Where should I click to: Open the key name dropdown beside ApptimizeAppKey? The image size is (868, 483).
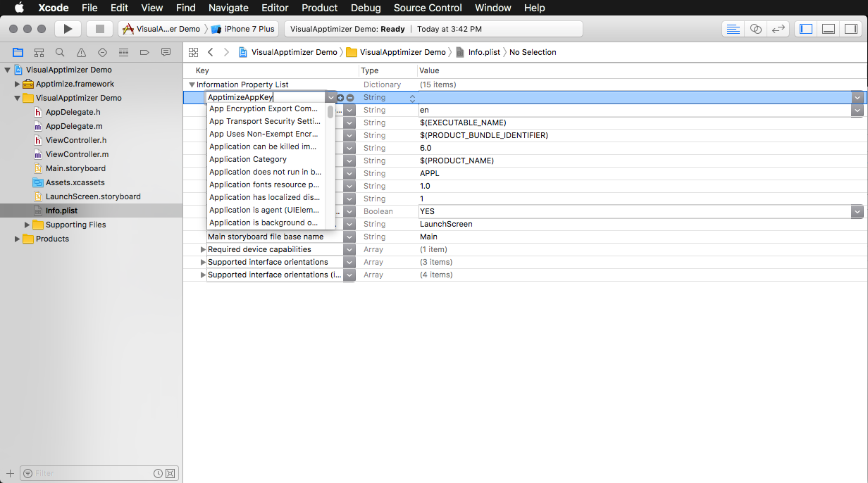click(331, 98)
